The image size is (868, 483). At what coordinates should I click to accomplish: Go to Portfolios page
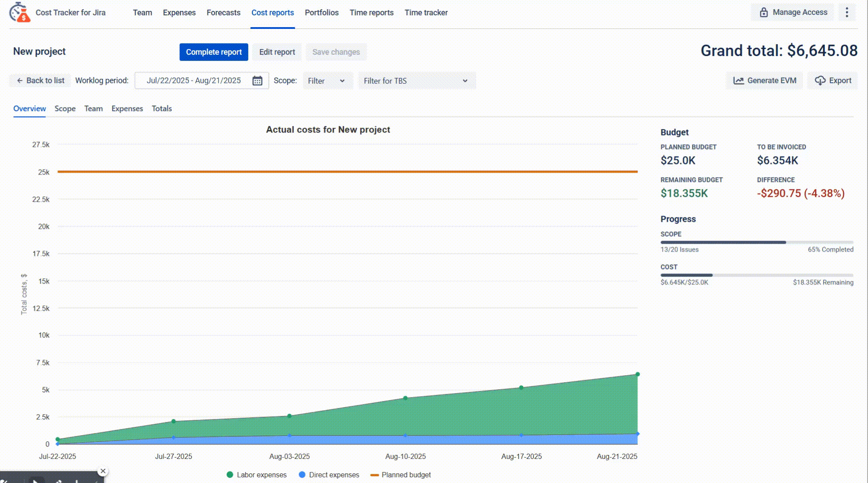(322, 13)
